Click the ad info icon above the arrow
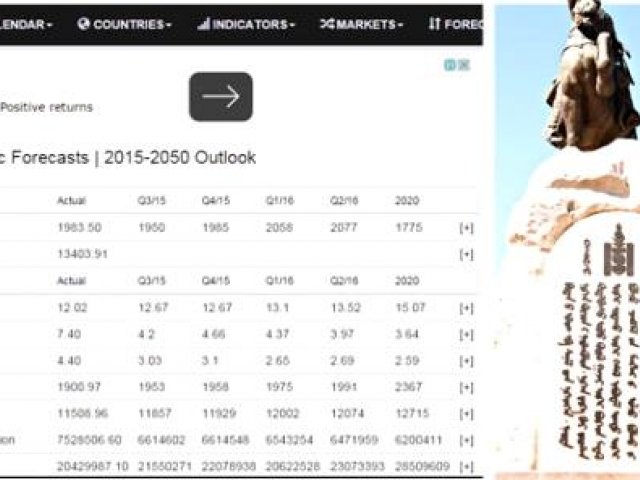This screenshot has height=480, width=640. click(x=450, y=65)
